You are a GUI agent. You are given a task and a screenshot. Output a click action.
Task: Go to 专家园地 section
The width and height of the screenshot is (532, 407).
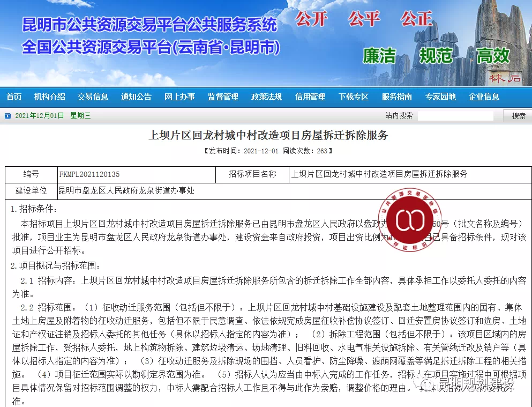pos(440,97)
